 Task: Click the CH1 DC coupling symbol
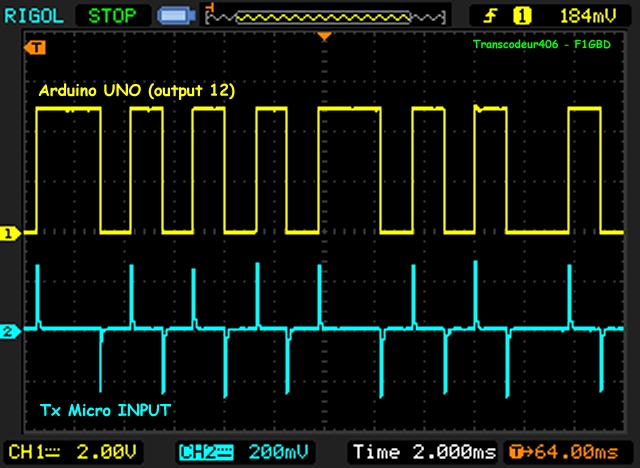pyautogui.click(x=53, y=452)
